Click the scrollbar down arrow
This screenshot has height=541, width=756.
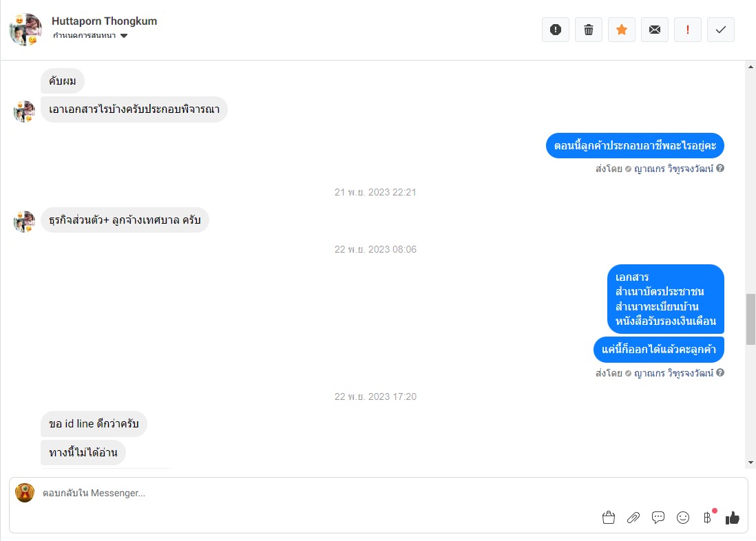tap(750, 463)
